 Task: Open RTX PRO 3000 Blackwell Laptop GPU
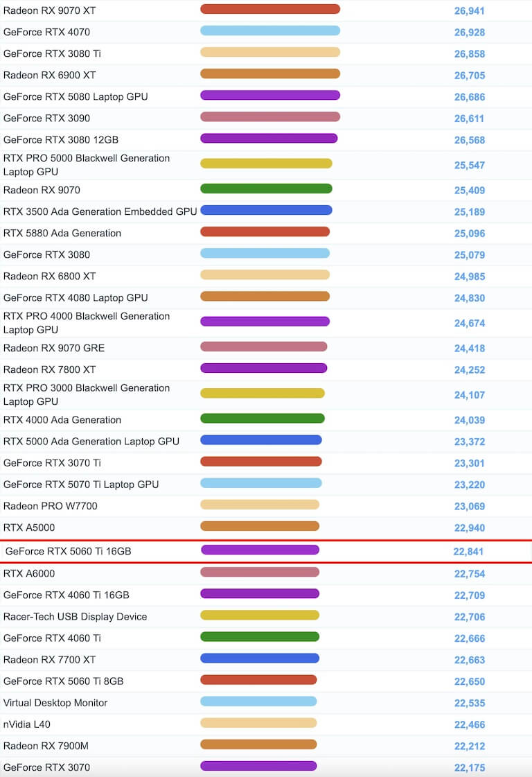(x=87, y=395)
